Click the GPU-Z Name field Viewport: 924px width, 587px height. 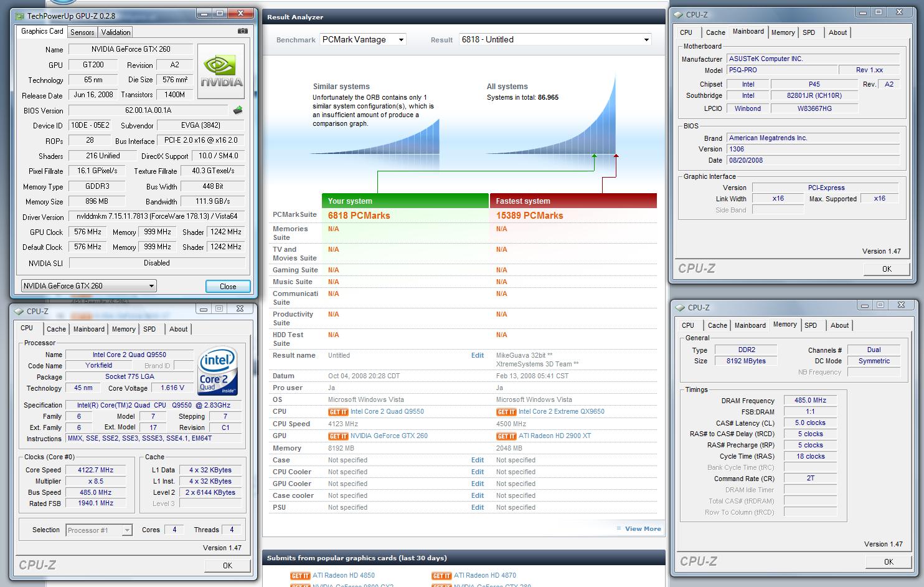coord(131,49)
